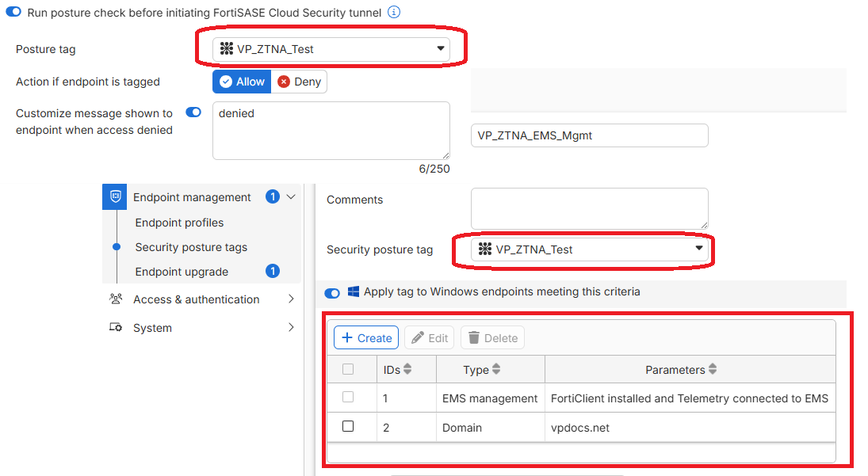Click the info icon beside posture check
Viewport: 868px width, 476px height.
(x=394, y=12)
